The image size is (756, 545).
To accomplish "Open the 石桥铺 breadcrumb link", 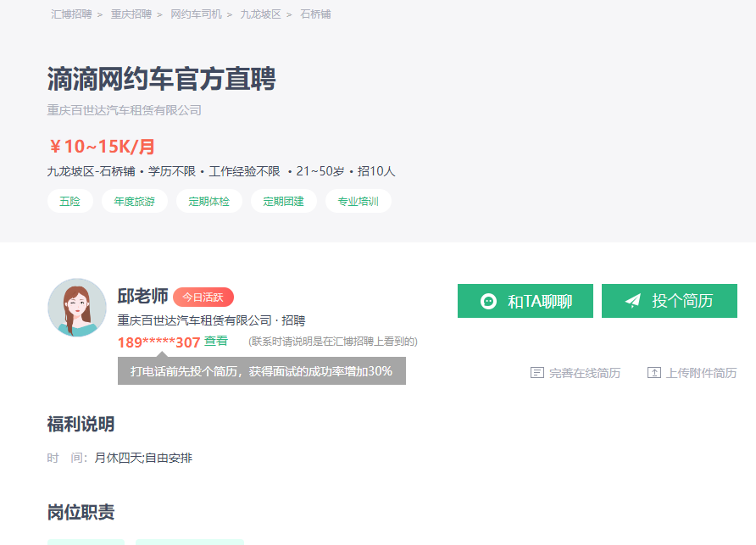I will click(x=315, y=14).
